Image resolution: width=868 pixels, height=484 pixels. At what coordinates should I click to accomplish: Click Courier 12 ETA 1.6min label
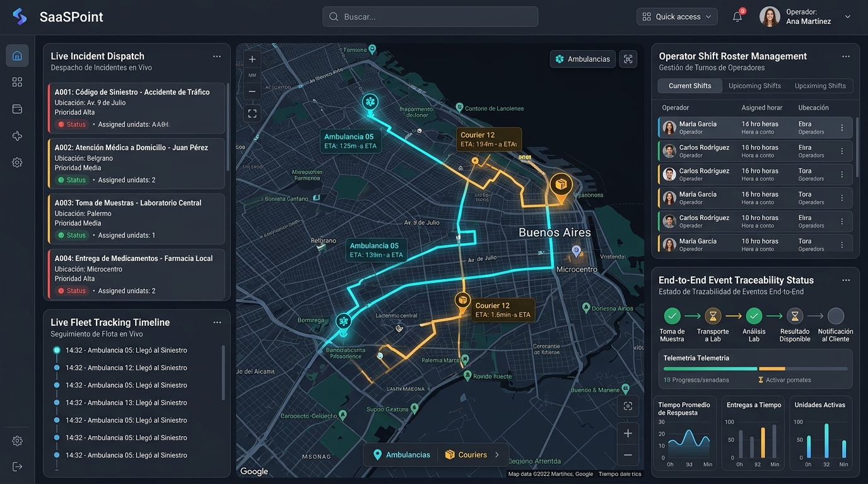click(x=503, y=310)
